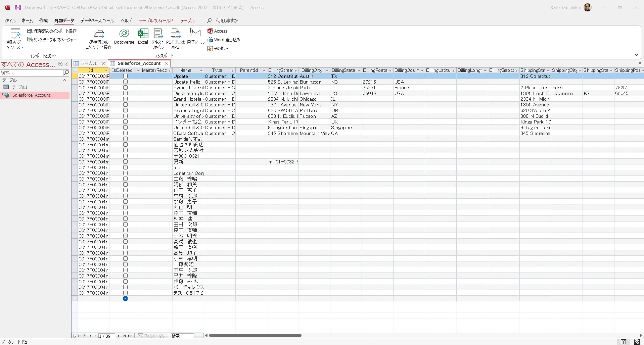The height and width of the screenshot is (345, 644).
Task: Open 新しいデータソース (New Data Source)
Action: 15,39
